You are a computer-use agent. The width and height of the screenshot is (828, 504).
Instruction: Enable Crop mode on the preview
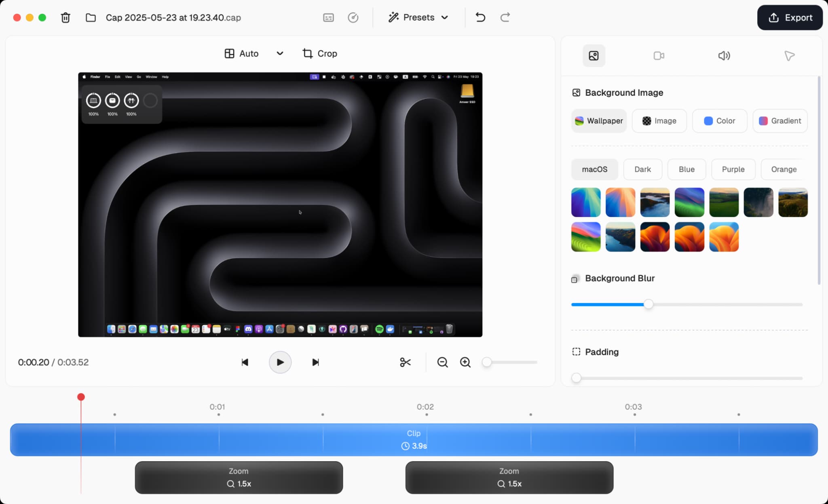tap(319, 53)
